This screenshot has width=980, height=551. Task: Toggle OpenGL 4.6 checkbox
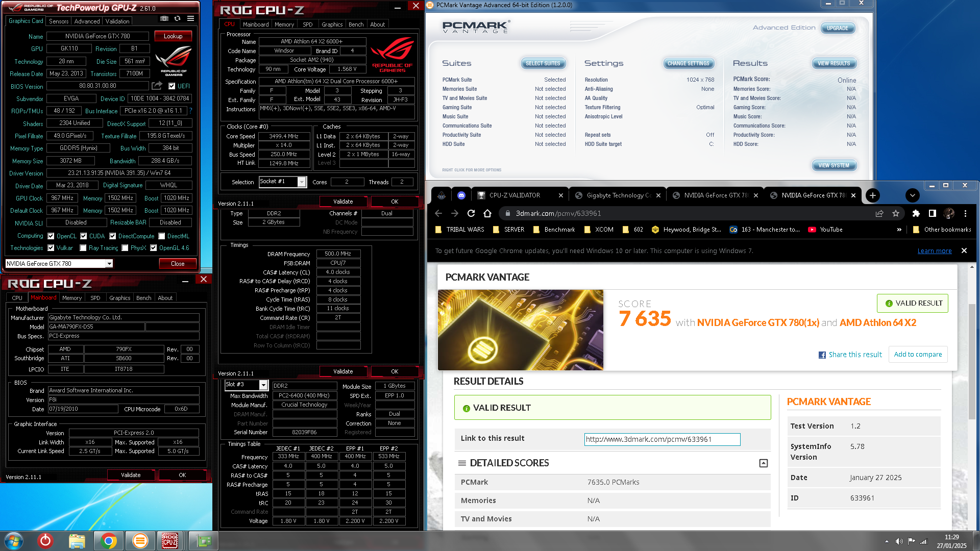(154, 248)
